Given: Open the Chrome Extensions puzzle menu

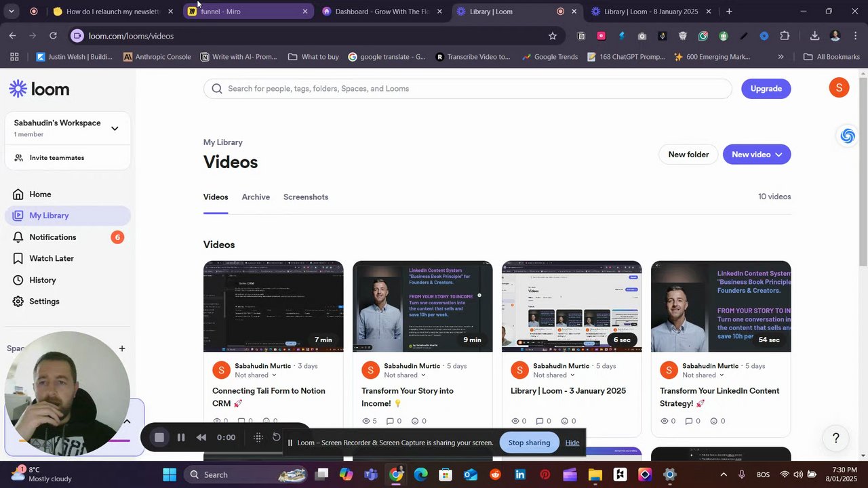Looking at the screenshot, I should point(785,36).
